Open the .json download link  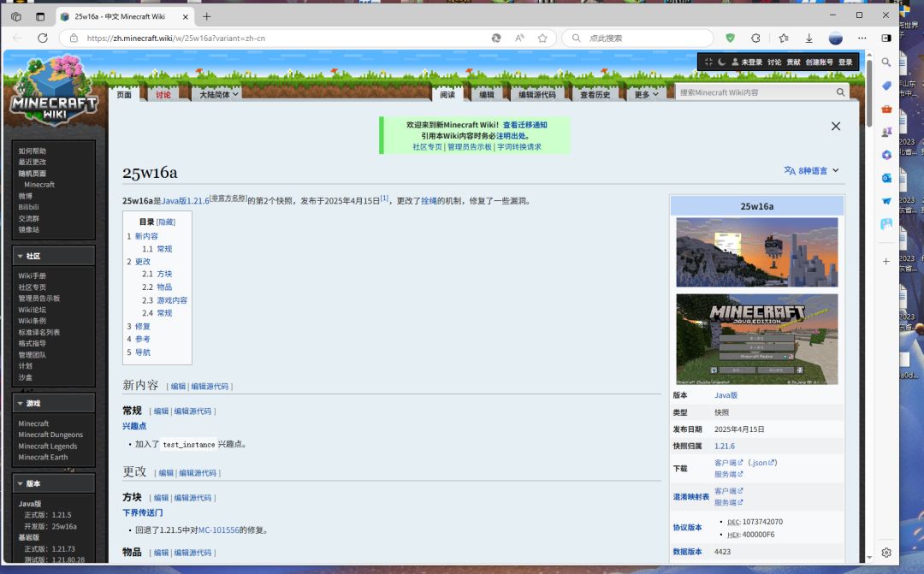(761, 463)
